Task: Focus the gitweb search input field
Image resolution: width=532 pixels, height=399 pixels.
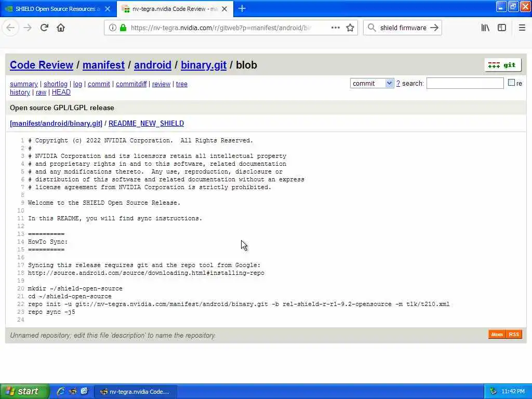Action: tap(465, 83)
